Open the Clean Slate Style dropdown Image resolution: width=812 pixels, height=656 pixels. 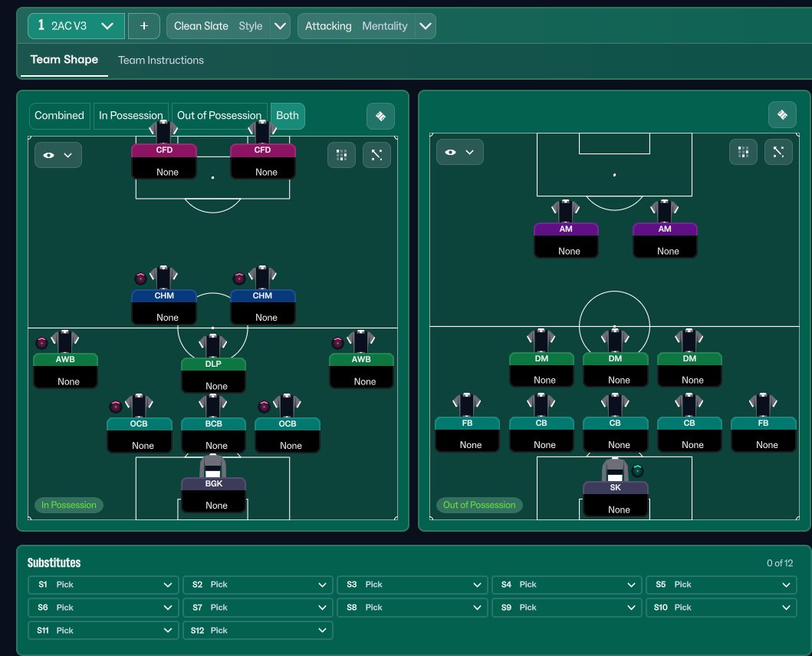pyautogui.click(x=228, y=26)
